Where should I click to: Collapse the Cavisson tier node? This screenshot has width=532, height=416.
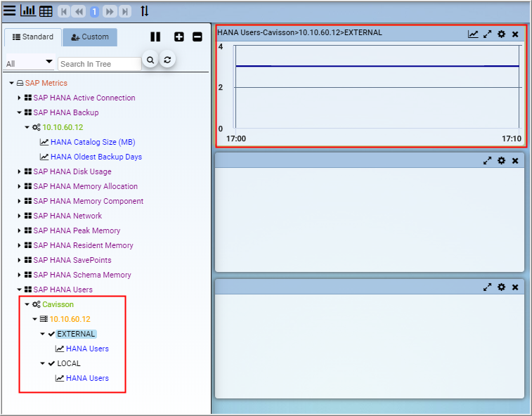[27, 304]
